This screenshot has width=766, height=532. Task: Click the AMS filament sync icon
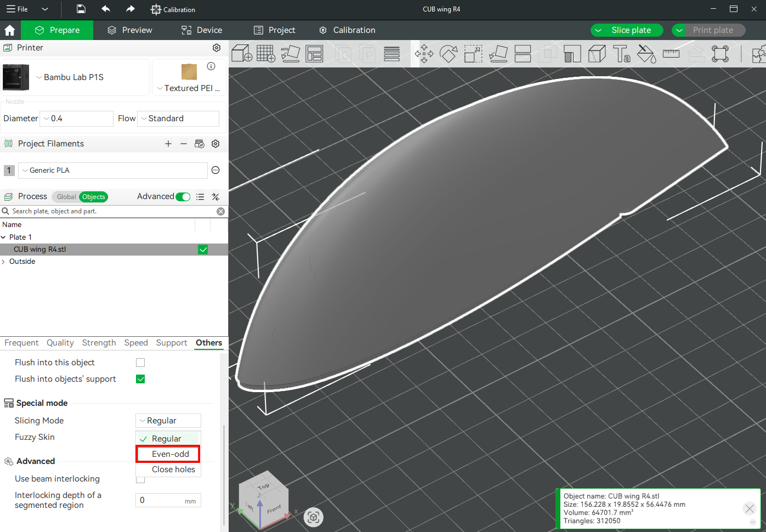click(x=200, y=144)
